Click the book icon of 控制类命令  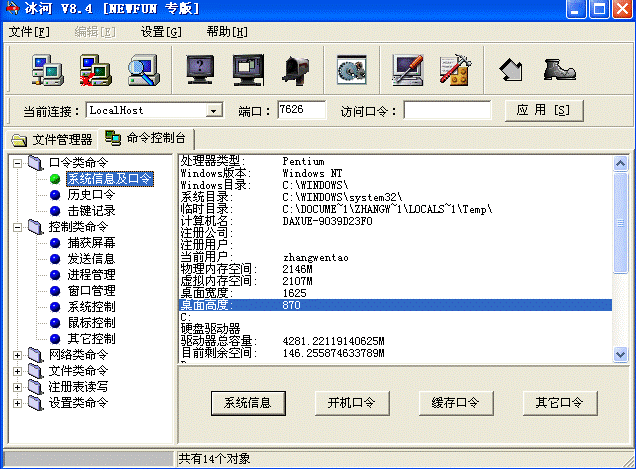tap(36, 227)
